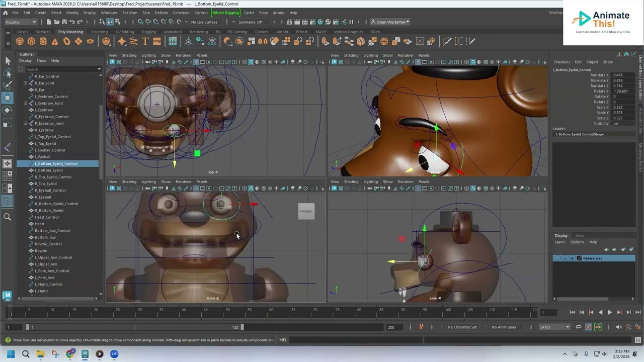The width and height of the screenshot is (644, 362).
Task: Open Panels menu of the front viewport
Action: point(202,182)
